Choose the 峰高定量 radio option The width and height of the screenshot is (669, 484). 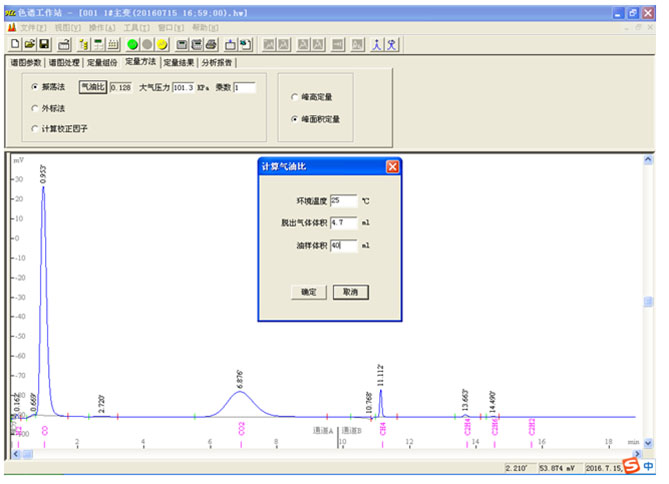click(293, 97)
